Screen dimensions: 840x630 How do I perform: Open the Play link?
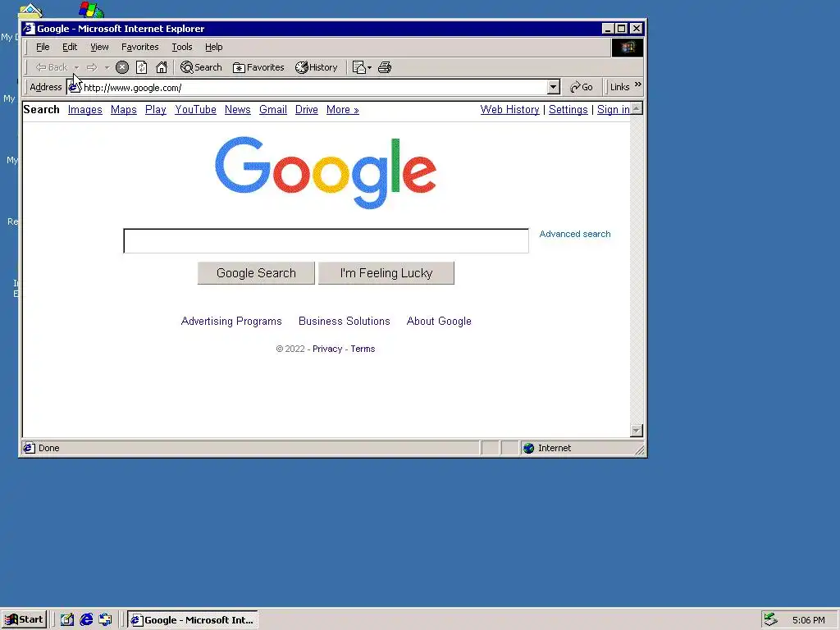pyautogui.click(x=155, y=110)
